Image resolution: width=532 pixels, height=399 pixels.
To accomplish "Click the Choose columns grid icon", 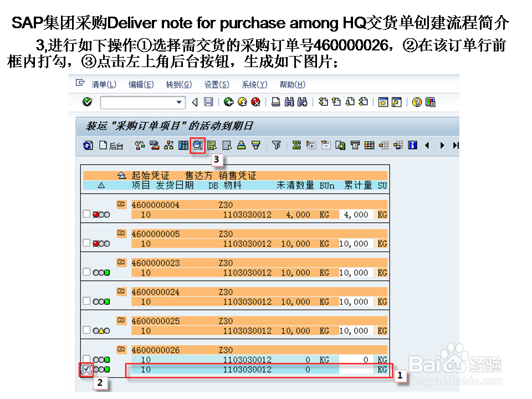I will tap(183, 146).
